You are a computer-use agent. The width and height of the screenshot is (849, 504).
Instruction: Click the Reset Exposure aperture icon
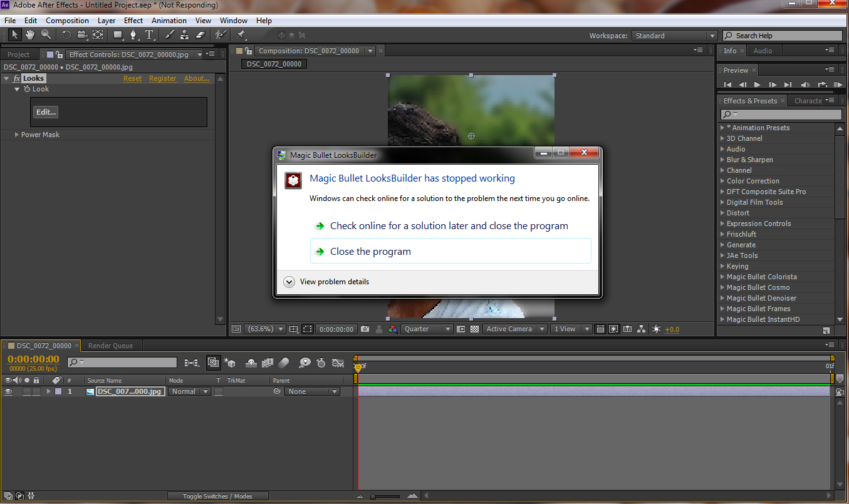[x=656, y=329]
